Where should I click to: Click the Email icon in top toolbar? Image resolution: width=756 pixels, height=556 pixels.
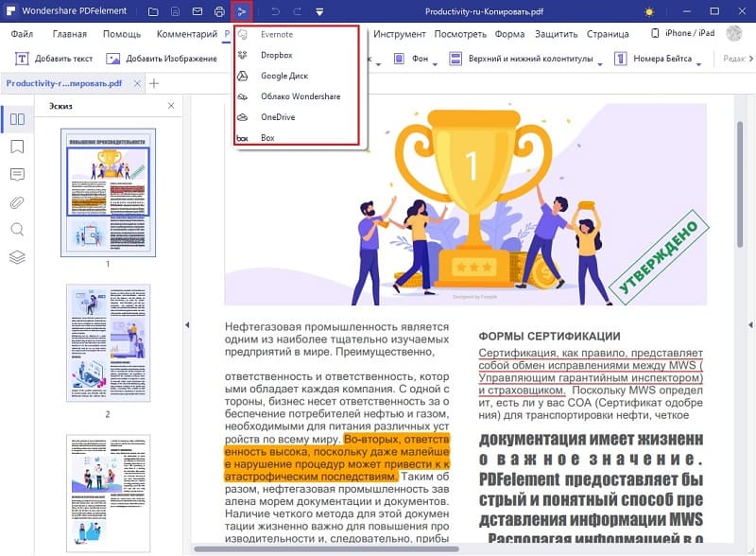coord(198,12)
